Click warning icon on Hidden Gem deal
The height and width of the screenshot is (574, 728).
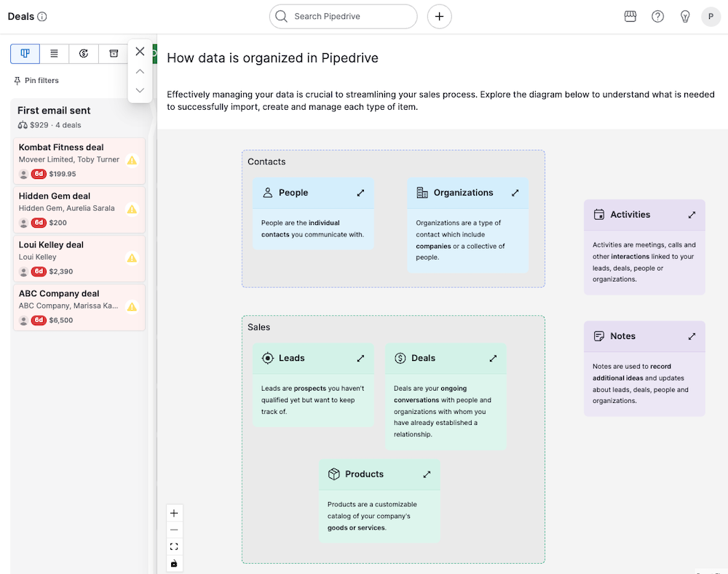[132, 209]
